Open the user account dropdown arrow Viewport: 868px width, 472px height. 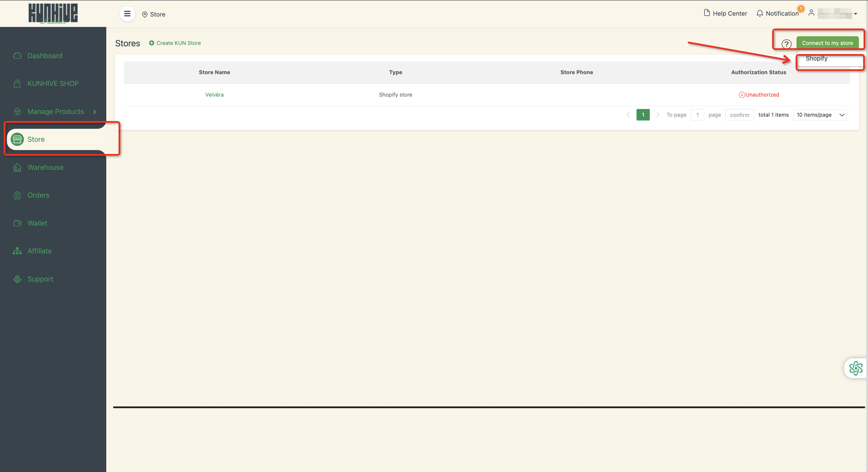point(855,14)
